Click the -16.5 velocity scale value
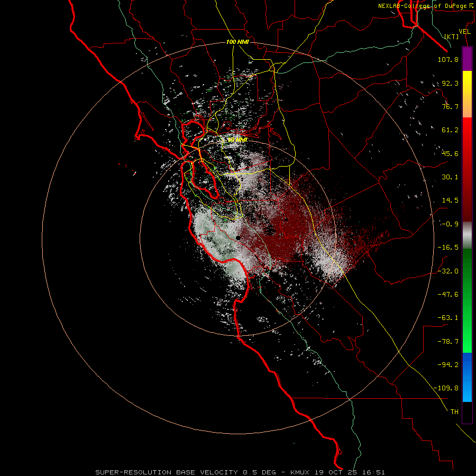 tap(448, 248)
